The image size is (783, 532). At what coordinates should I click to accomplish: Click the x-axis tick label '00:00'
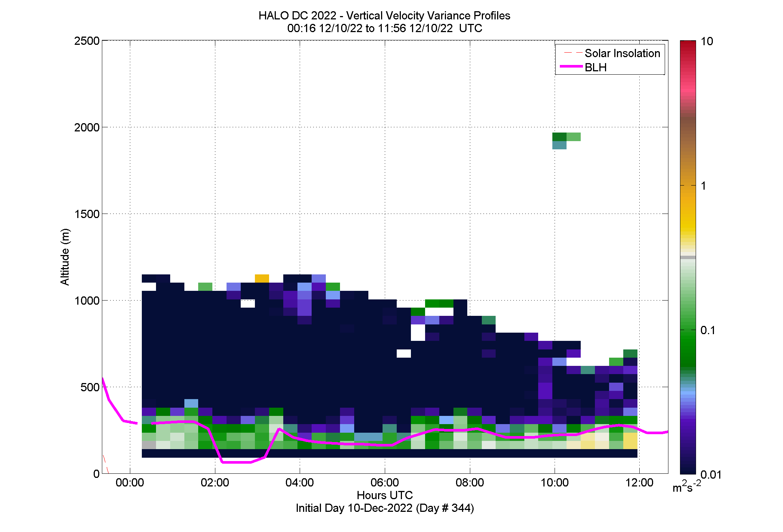tap(130, 483)
